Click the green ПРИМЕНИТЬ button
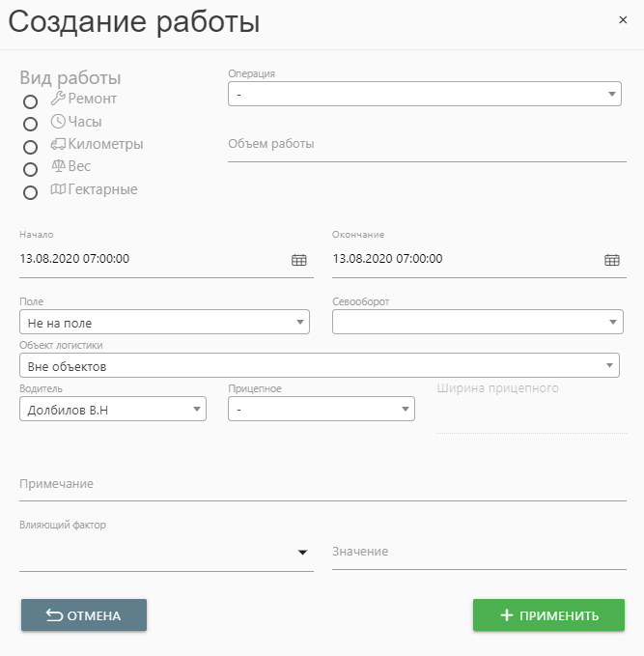This screenshot has width=644, height=656. (x=548, y=615)
